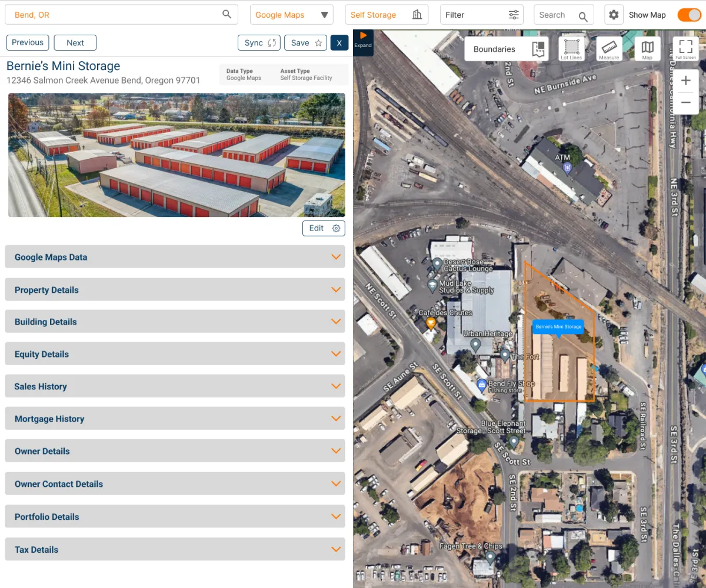
Task: Enter Full Screen map mode
Action: [x=685, y=49]
